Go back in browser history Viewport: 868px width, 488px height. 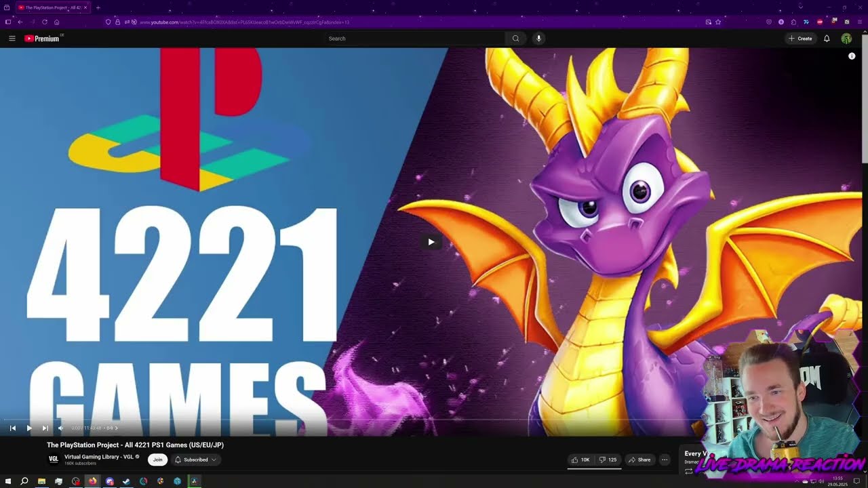click(x=20, y=22)
